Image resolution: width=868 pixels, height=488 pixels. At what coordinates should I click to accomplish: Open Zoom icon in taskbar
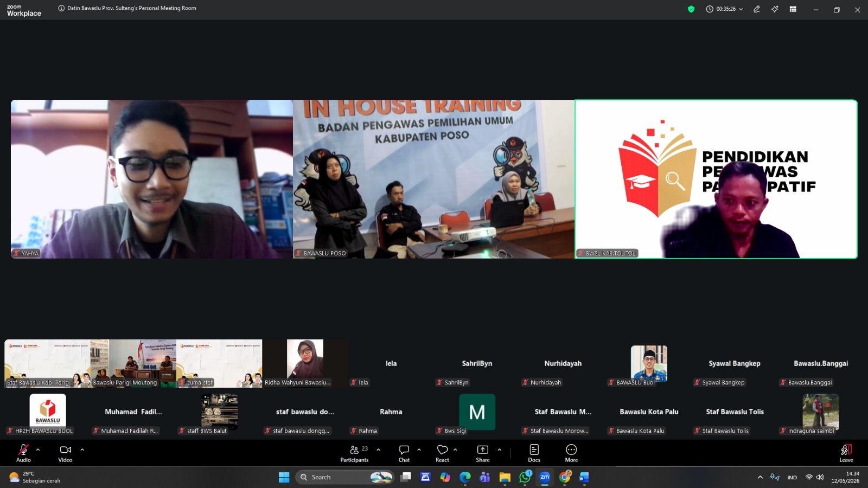coord(545,477)
